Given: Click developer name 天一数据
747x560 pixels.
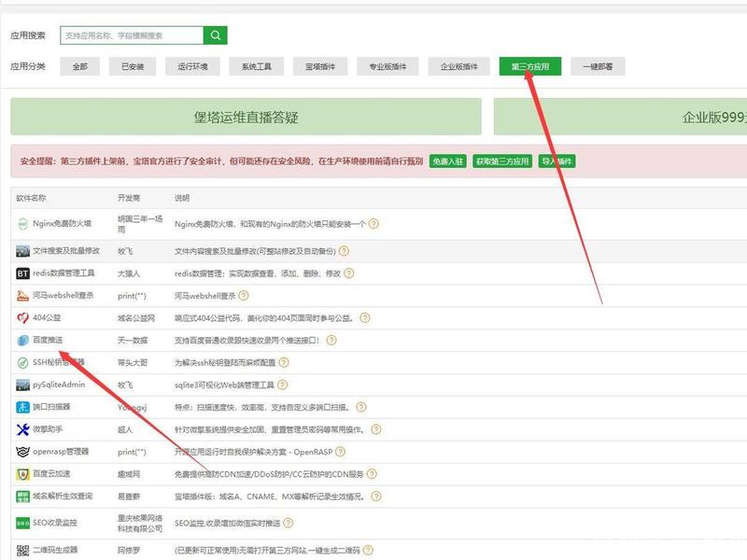Looking at the screenshot, I should point(133,341).
